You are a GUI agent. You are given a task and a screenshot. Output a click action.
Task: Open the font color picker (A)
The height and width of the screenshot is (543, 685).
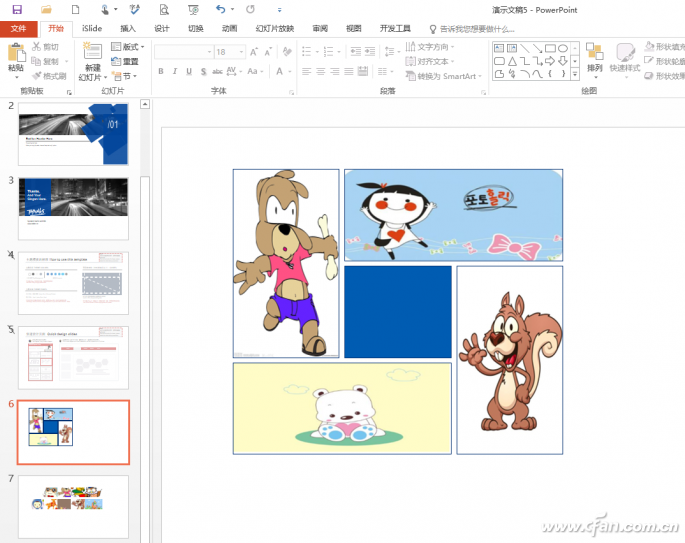279,71
